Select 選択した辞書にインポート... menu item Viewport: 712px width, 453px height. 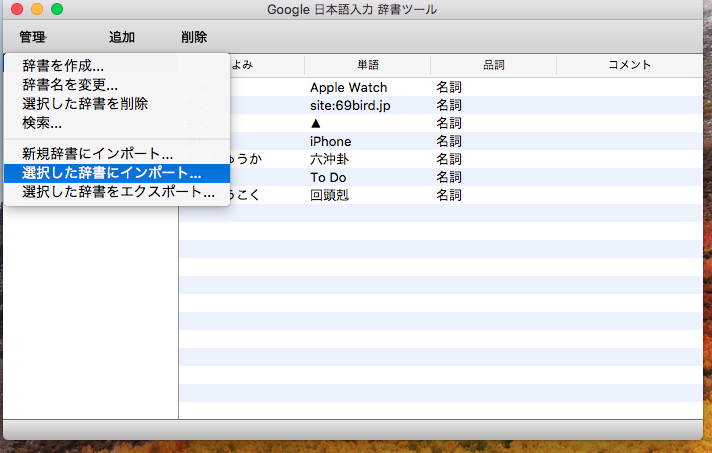[117, 173]
